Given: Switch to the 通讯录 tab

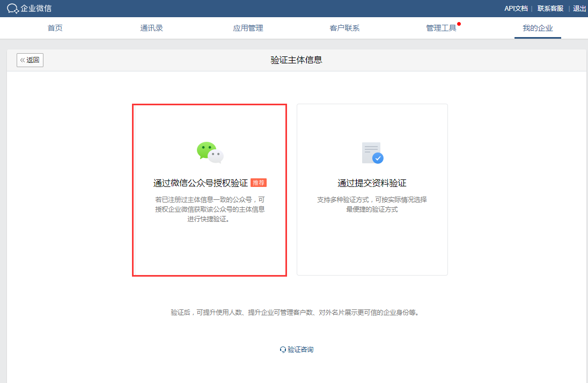Looking at the screenshot, I should [152, 28].
